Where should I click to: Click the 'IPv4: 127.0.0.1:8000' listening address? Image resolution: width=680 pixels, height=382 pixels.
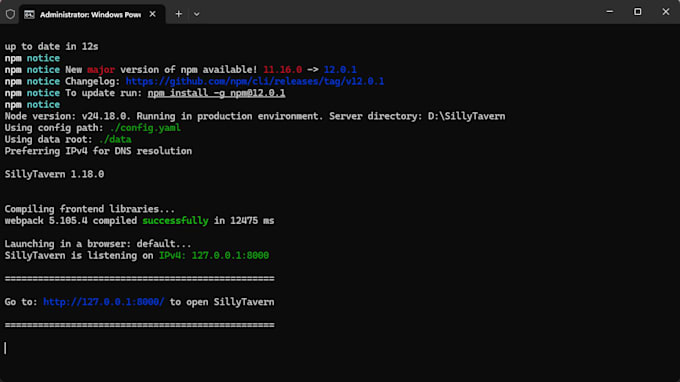click(x=214, y=255)
